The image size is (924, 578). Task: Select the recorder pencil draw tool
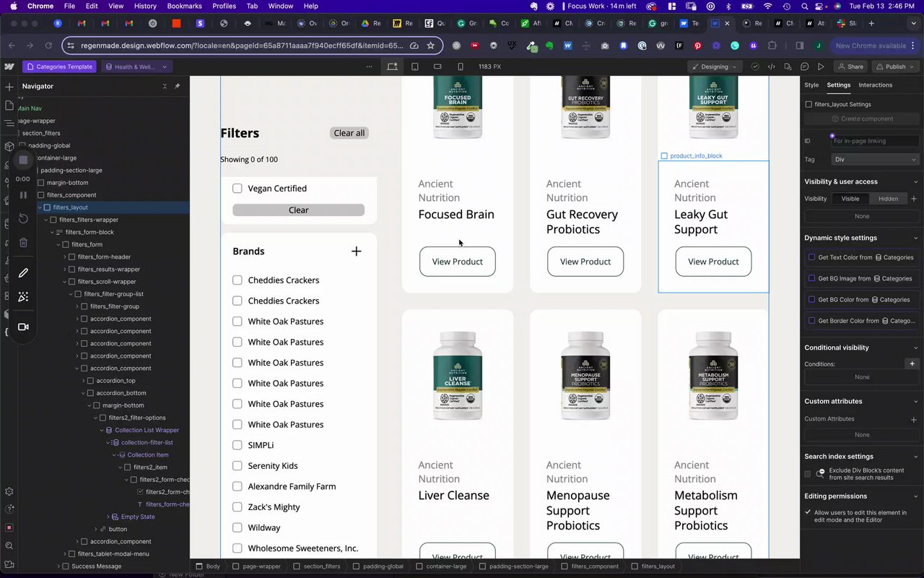click(x=23, y=273)
